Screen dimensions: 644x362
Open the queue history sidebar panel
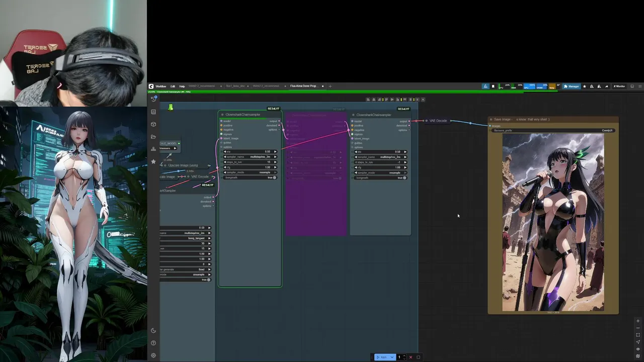click(153, 99)
